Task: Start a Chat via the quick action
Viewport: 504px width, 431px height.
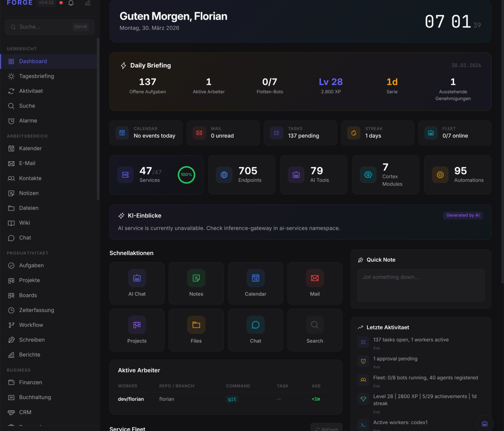Action: tap(255, 330)
